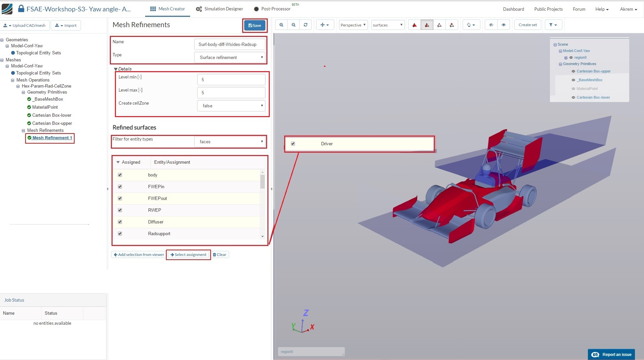The width and height of the screenshot is (644, 360).
Task: Reset the viewer with the refresh icon
Action: pos(305,25)
